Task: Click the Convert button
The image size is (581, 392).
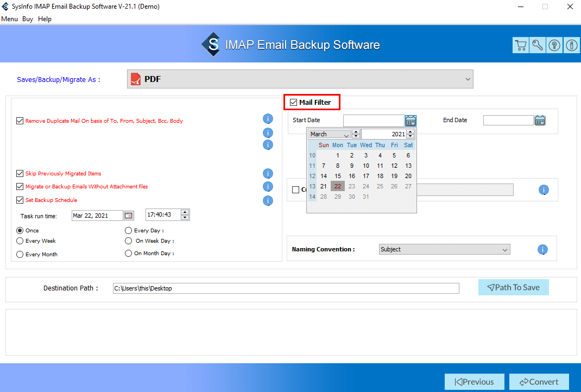Action: point(539,382)
